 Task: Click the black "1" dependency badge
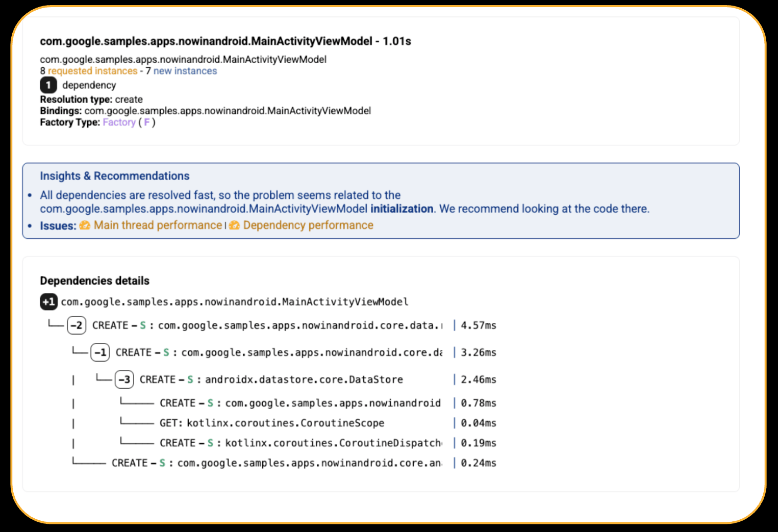tap(48, 85)
